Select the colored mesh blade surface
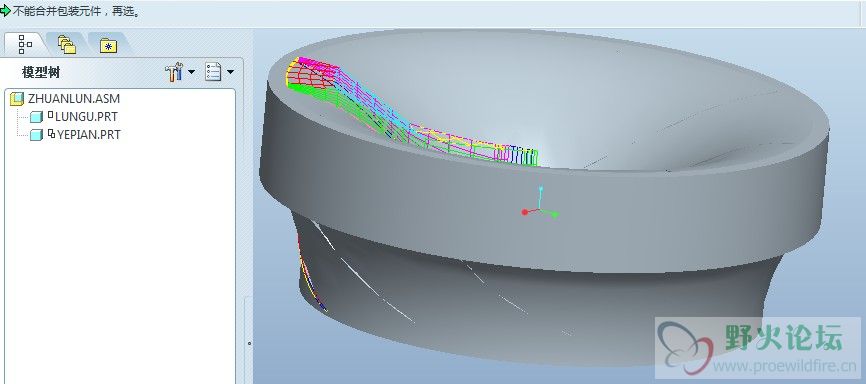 pos(410,114)
